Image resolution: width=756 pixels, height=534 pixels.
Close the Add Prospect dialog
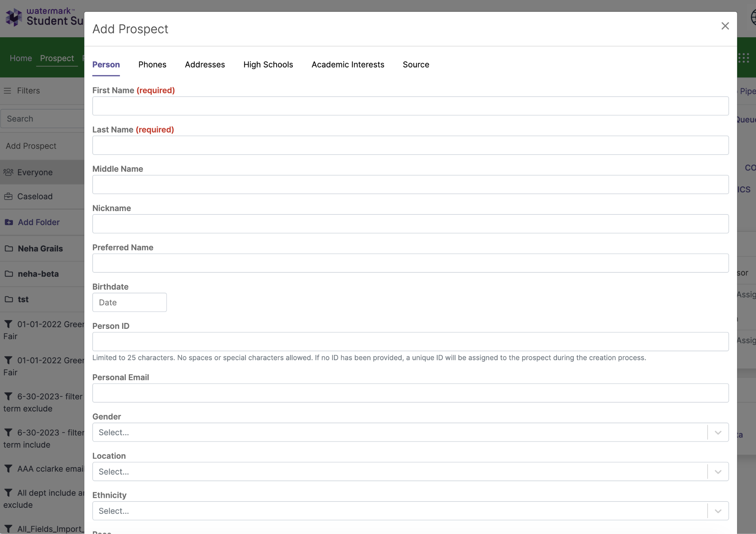(725, 26)
